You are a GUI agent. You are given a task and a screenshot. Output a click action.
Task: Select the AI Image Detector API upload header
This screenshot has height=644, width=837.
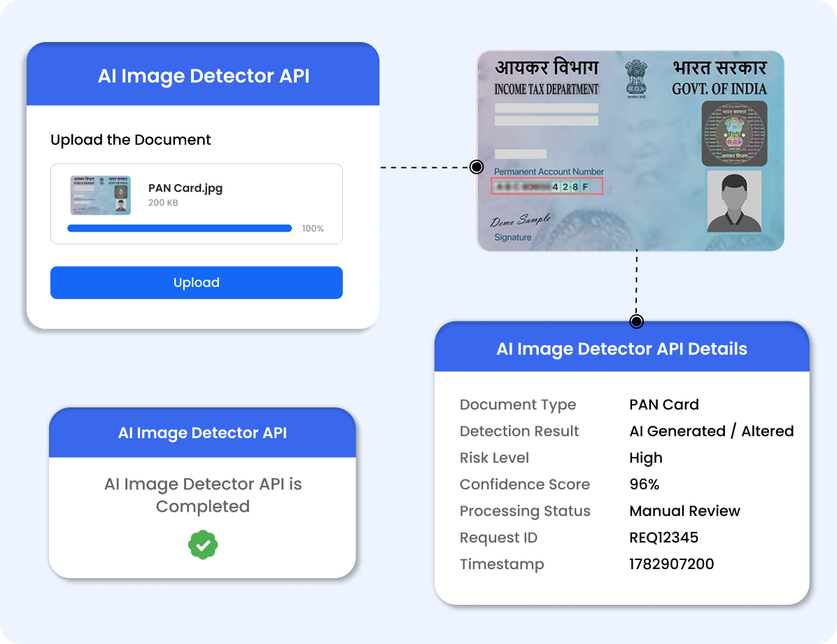(x=203, y=76)
